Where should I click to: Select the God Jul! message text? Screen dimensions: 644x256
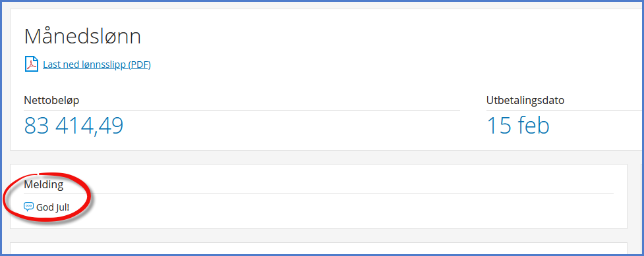tap(53, 207)
